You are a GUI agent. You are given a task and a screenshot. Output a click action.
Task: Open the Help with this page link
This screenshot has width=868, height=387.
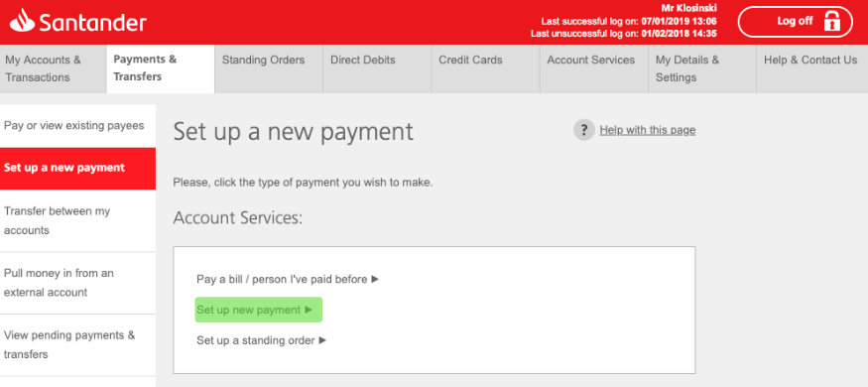click(x=648, y=130)
